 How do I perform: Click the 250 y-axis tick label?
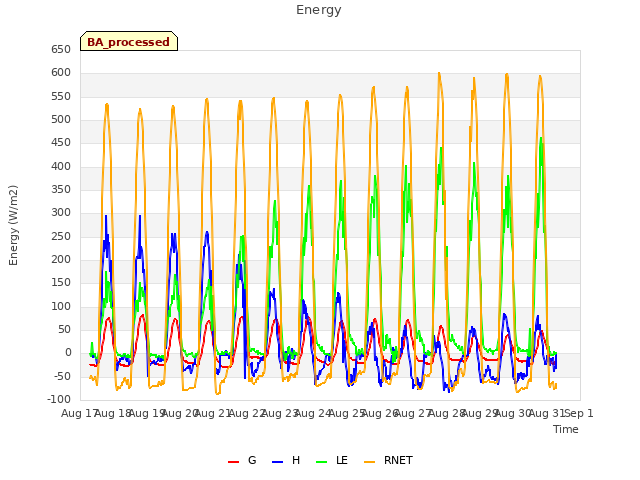coord(61,236)
